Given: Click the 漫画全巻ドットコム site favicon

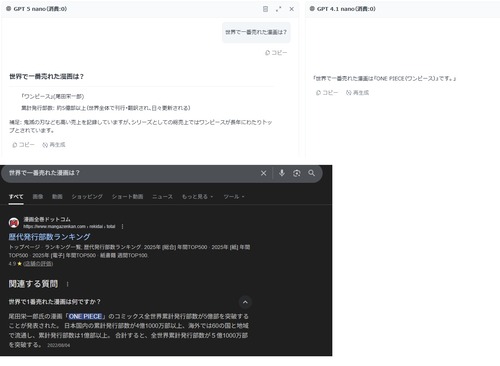Looking at the screenshot, I should pyautogui.click(x=14, y=223).
